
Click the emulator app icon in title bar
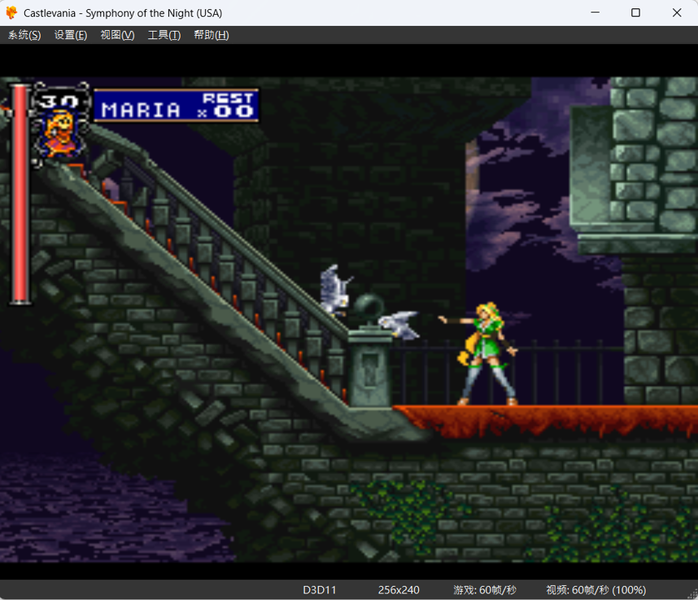click(12, 12)
